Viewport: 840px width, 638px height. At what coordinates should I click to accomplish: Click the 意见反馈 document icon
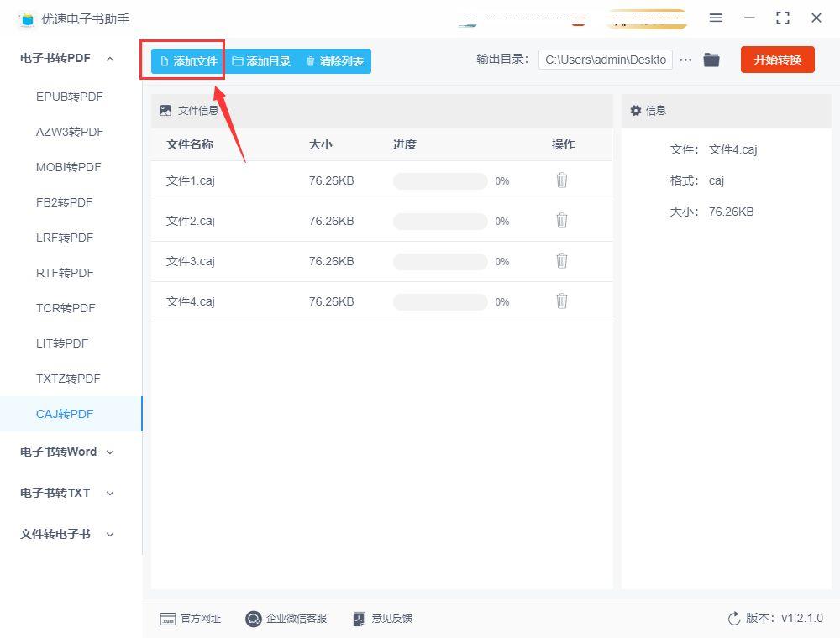359,620
